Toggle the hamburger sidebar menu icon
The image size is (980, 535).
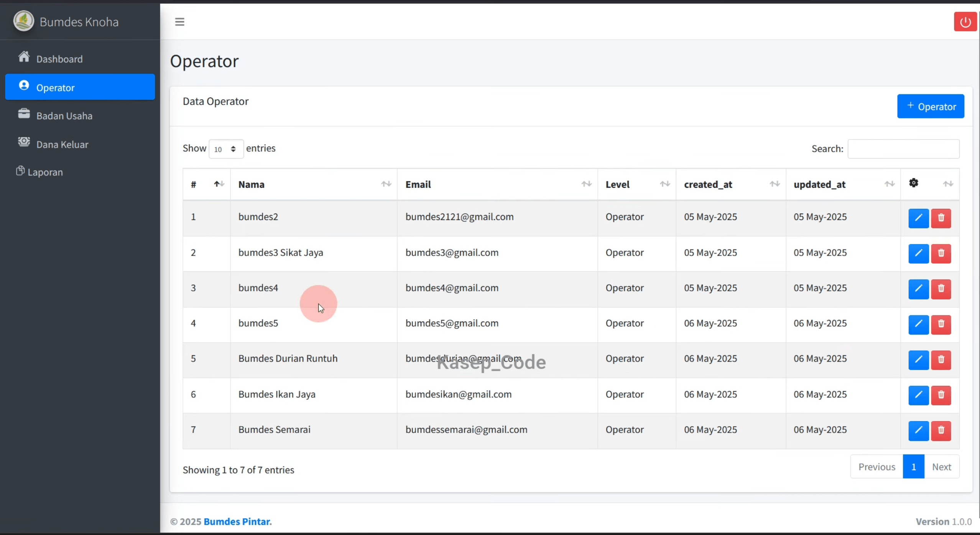coord(179,22)
